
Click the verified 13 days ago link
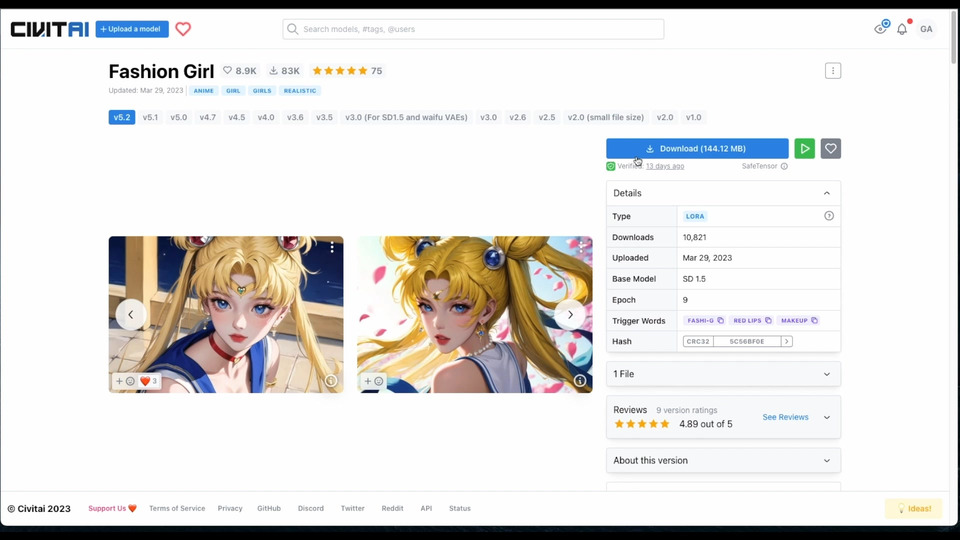[665, 166]
